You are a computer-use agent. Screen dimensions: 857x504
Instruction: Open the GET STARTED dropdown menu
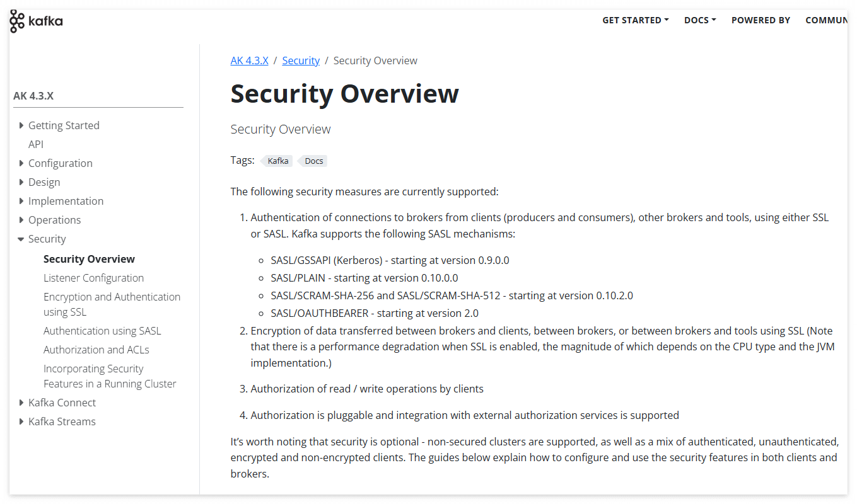[x=636, y=20]
